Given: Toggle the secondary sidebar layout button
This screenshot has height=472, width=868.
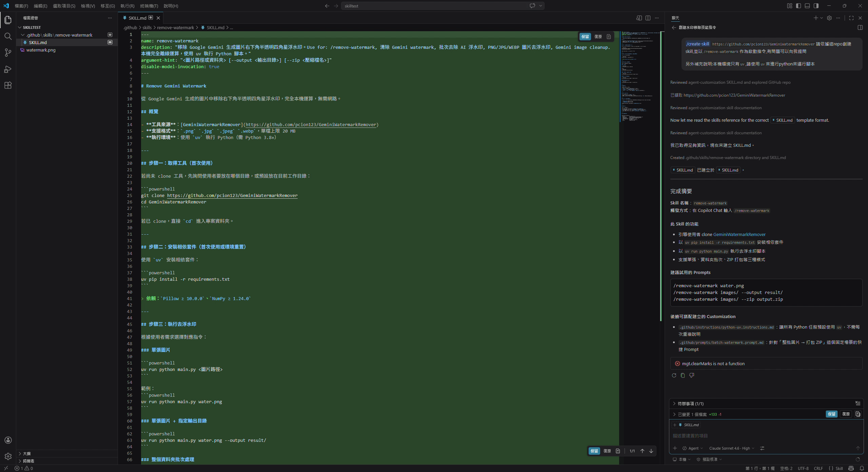Looking at the screenshot, I should pos(816,6).
